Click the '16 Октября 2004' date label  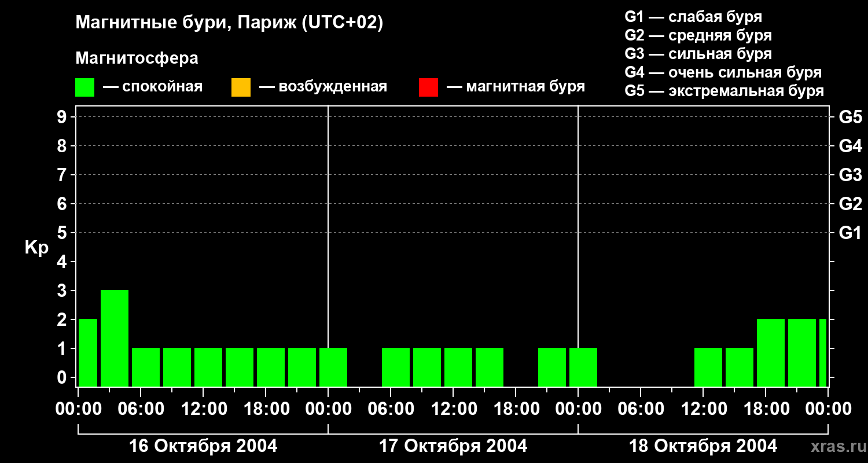[203, 446]
